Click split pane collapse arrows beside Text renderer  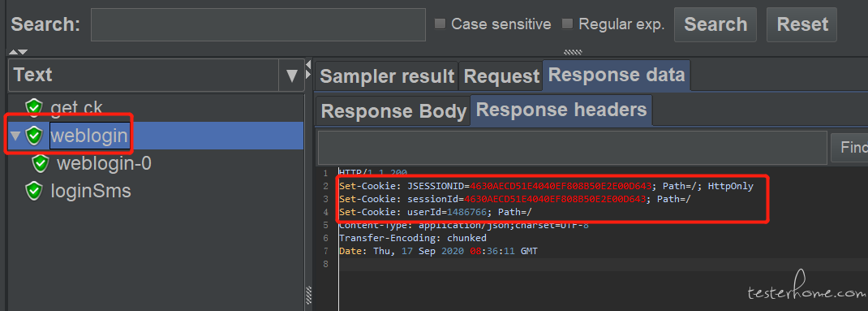(x=308, y=69)
